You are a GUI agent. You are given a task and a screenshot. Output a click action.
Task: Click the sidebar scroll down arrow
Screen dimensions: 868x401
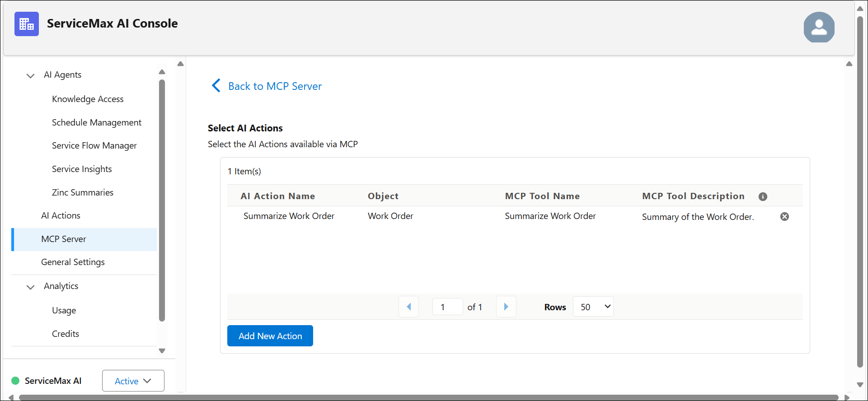tap(162, 351)
